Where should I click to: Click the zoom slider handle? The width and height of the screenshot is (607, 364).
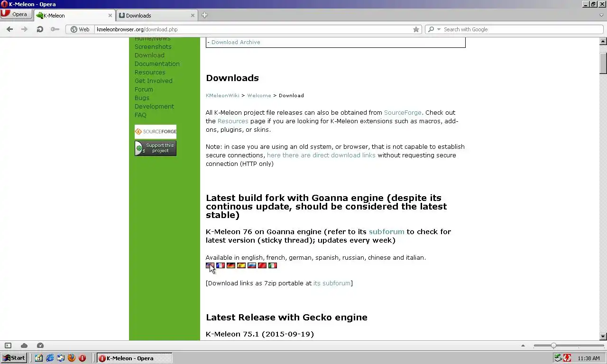[x=553, y=346]
